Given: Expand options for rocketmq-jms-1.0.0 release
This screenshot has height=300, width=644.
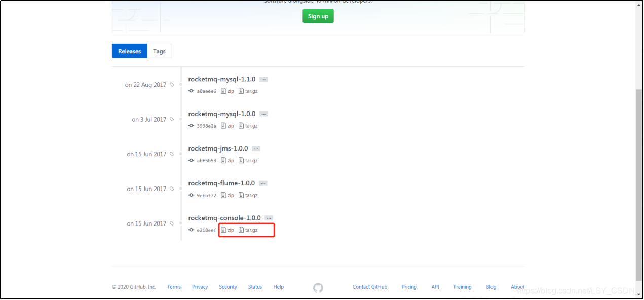Looking at the screenshot, I should 256,148.
